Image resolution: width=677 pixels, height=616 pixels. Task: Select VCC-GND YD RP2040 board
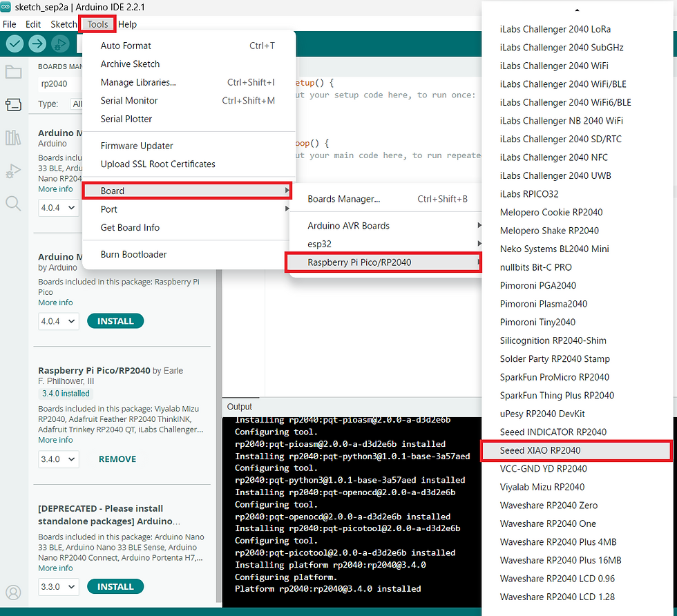tap(576, 469)
